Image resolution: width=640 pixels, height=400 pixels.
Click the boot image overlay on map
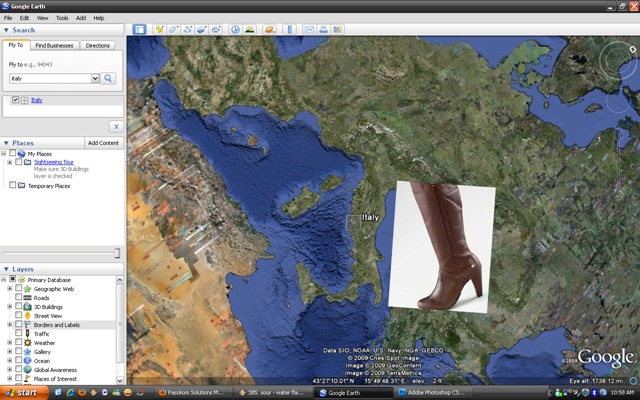[442, 247]
